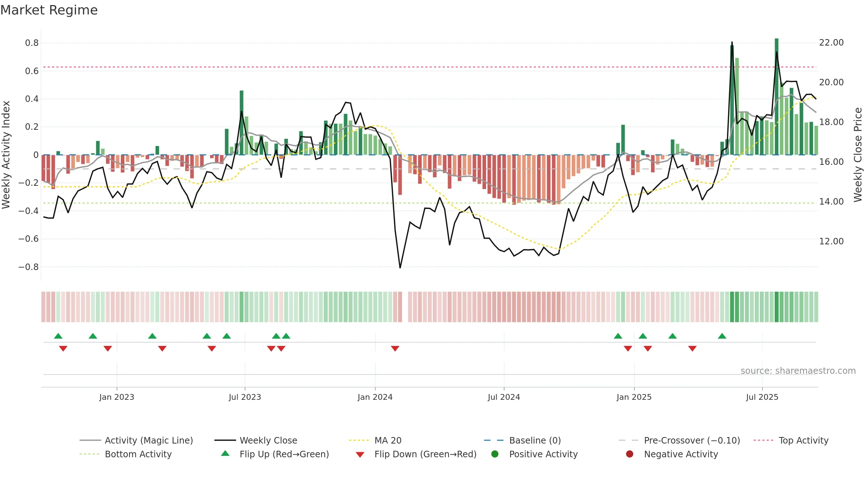
Task: Toggle Flip Down (Green→Red) legend entry
Action: pyautogui.click(x=416, y=454)
